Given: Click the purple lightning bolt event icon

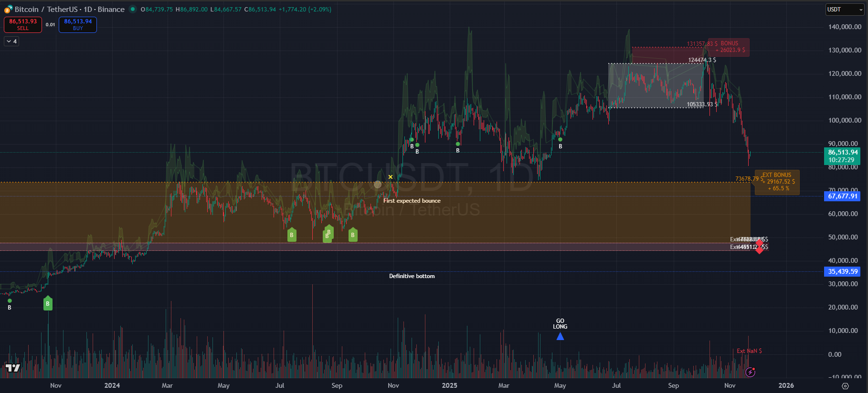Looking at the screenshot, I should pyautogui.click(x=750, y=372).
